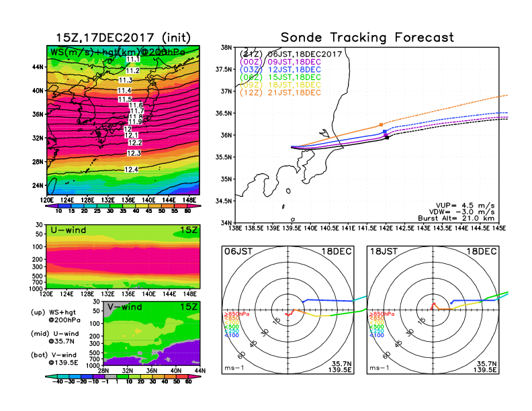
Task: Click the '18JST' hodograph title
Action: point(384,251)
